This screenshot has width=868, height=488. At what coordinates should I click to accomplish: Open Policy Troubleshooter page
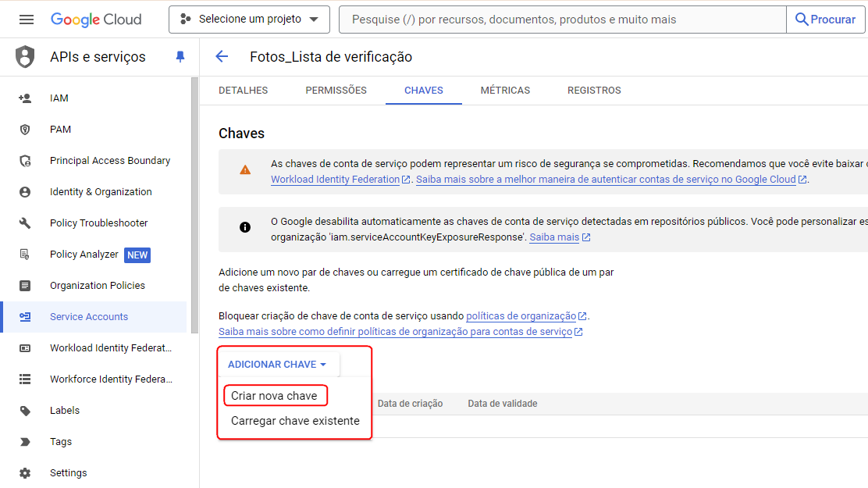(x=98, y=223)
